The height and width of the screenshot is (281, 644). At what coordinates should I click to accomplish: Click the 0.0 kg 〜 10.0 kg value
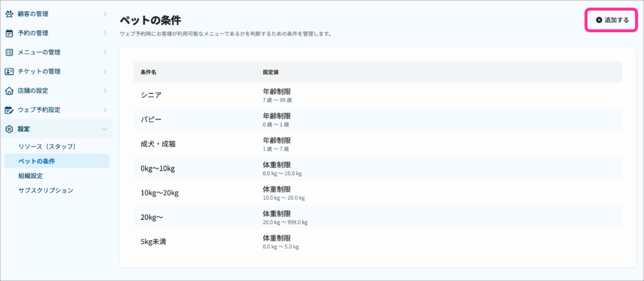click(282, 174)
